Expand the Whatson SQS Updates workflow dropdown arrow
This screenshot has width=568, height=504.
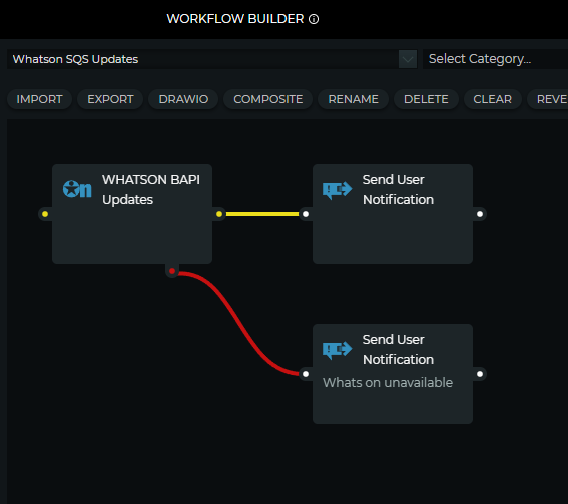(408, 59)
